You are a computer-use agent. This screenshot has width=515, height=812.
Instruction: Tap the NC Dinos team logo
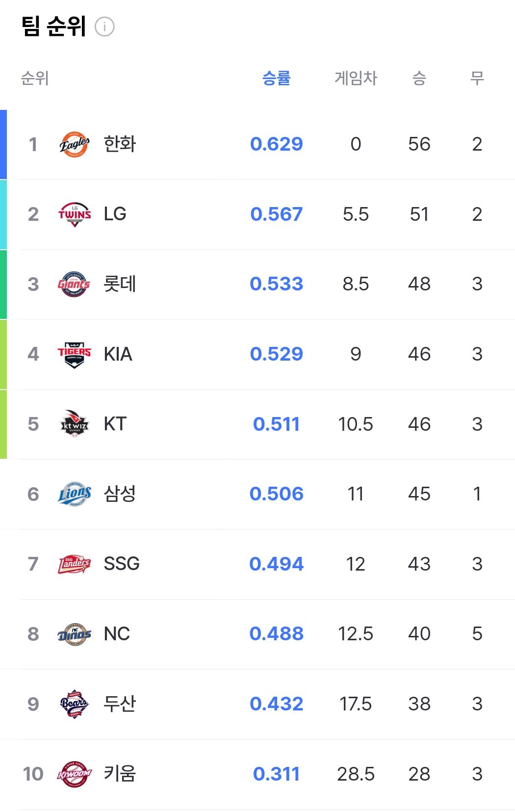click(75, 634)
